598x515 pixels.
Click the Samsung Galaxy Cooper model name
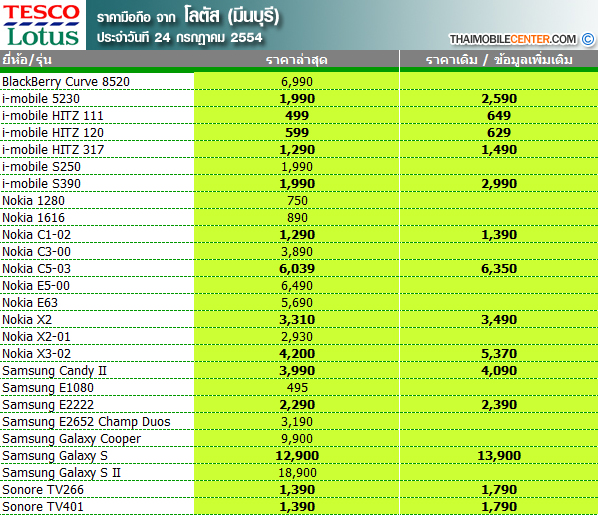click(71, 439)
